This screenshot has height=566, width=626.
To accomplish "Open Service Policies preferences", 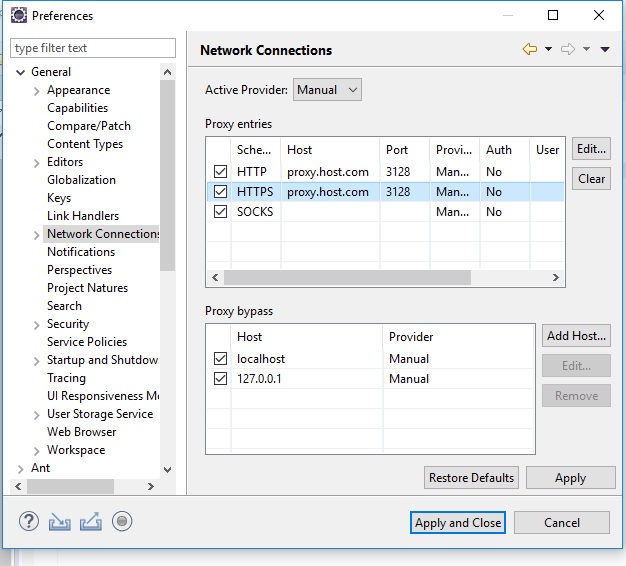I will [x=87, y=342].
